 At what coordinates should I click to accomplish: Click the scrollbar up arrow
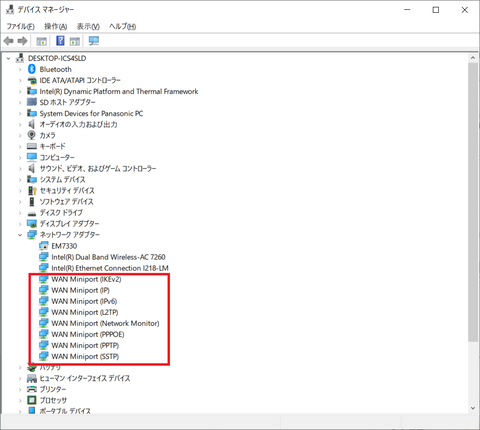(473, 58)
